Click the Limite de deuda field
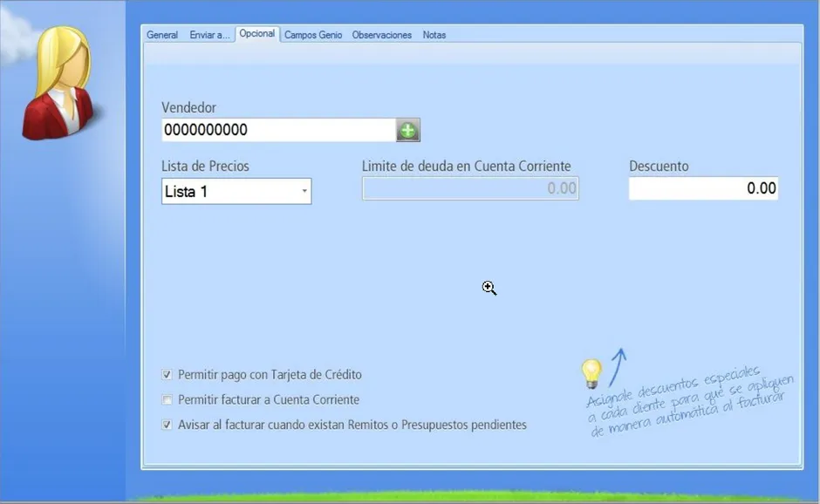The height and width of the screenshot is (504, 820). tap(470, 188)
